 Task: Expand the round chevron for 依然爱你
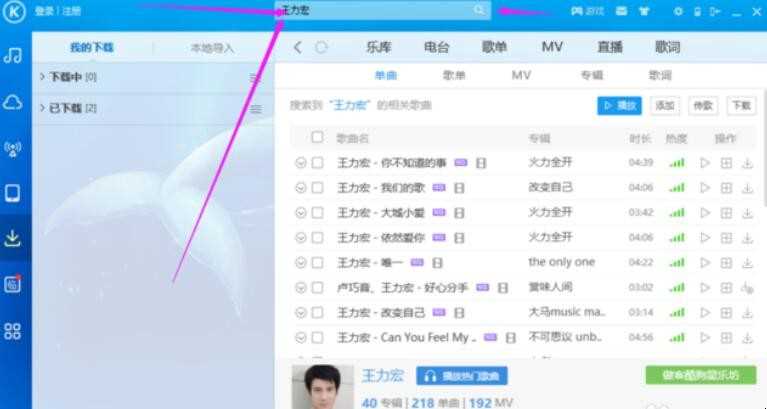[x=300, y=238]
